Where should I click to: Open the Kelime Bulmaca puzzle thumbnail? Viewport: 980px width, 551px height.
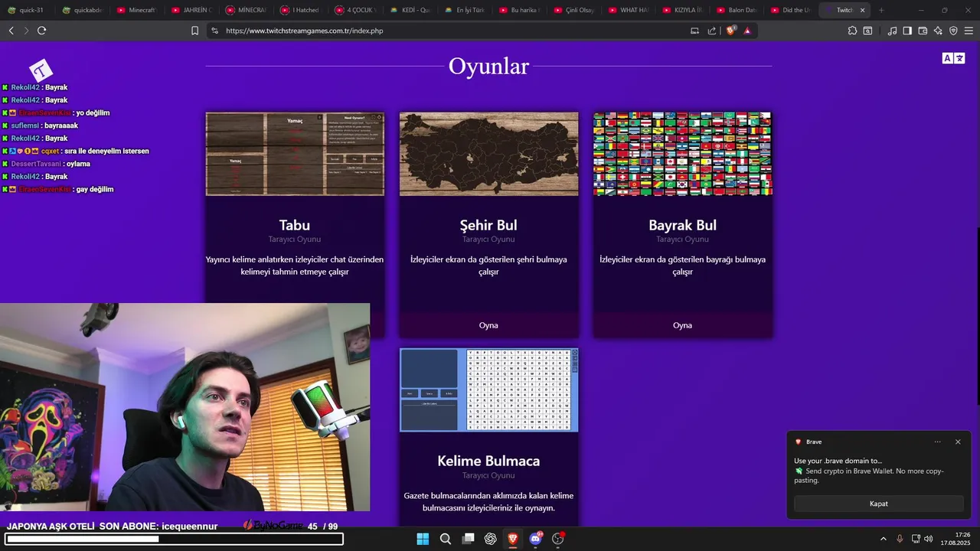[x=488, y=390]
